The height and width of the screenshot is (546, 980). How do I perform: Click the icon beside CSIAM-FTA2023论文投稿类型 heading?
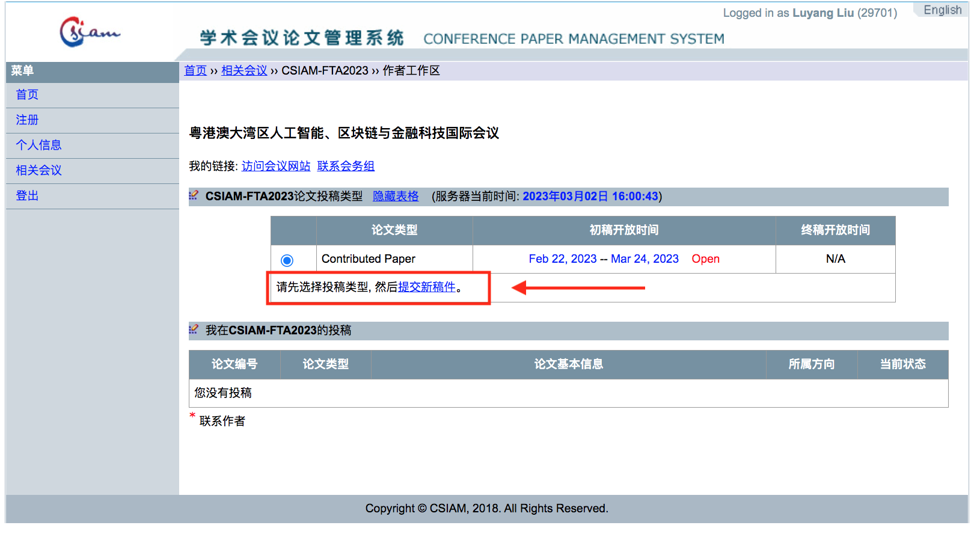[x=194, y=196]
